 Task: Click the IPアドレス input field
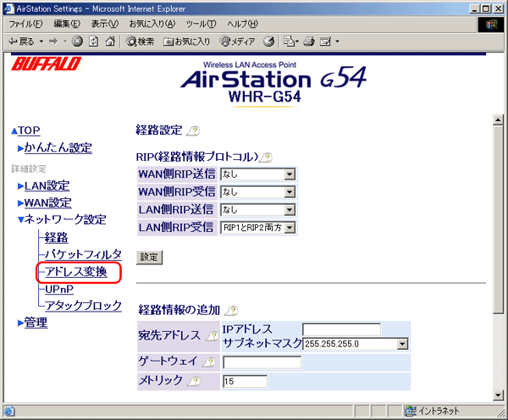coord(342,329)
